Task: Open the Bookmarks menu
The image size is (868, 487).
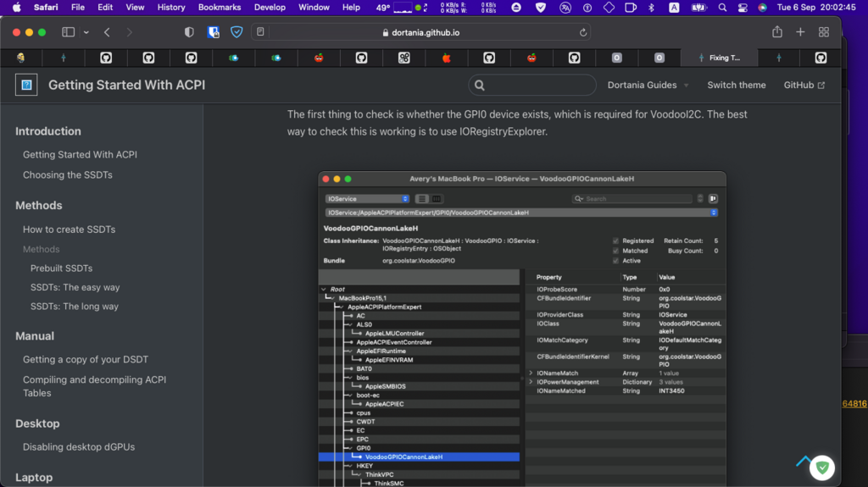Action: [x=219, y=7]
